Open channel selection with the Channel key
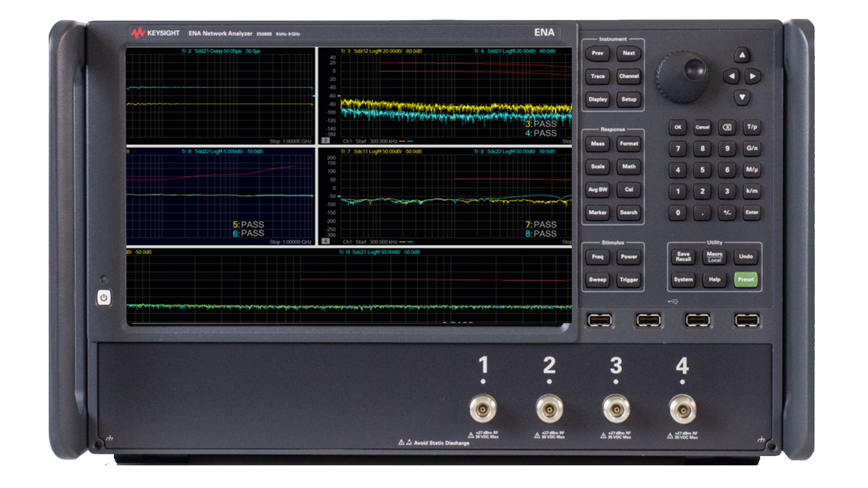This screenshot has width=868, height=488. tap(629, 76)
